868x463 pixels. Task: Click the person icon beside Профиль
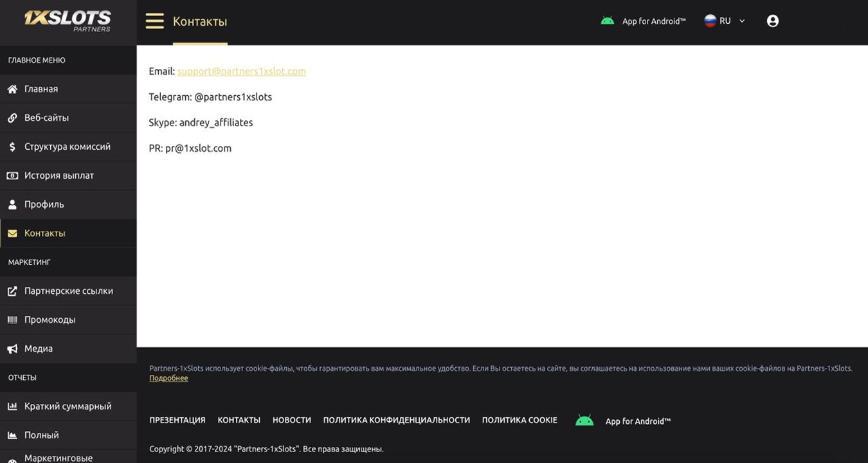pos(12,204)
